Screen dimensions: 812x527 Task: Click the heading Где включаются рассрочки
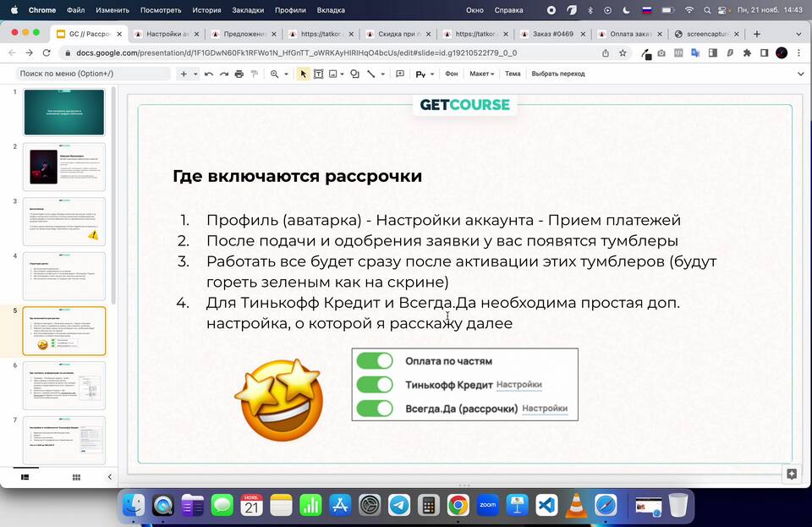click(297, 177)
